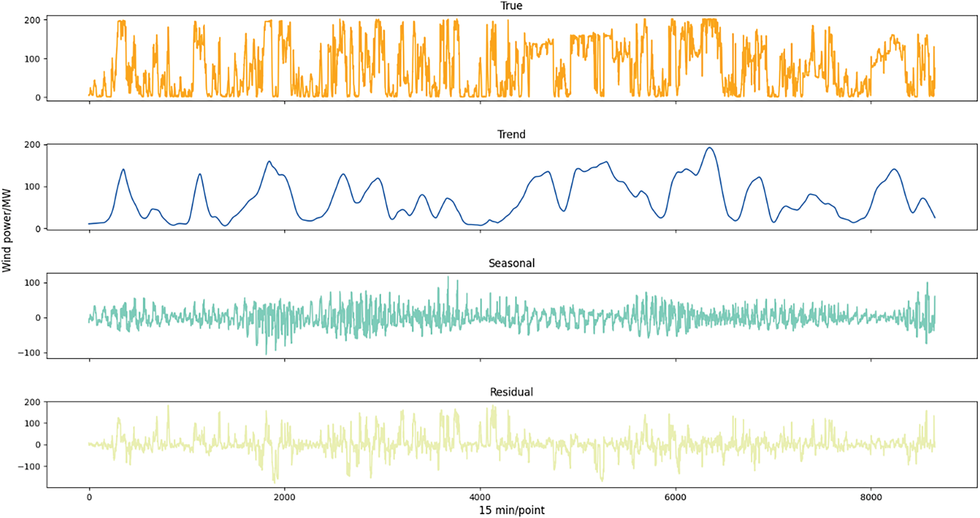This screenshot has width=980, height=518.
Task: Click the '15 min/point' x-axis label
Action: coord(511,510)
